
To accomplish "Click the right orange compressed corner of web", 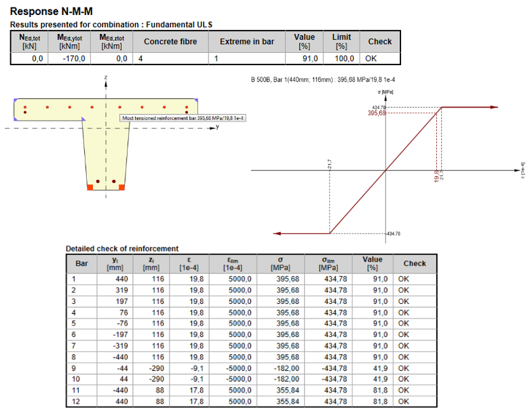I will 121,187.
